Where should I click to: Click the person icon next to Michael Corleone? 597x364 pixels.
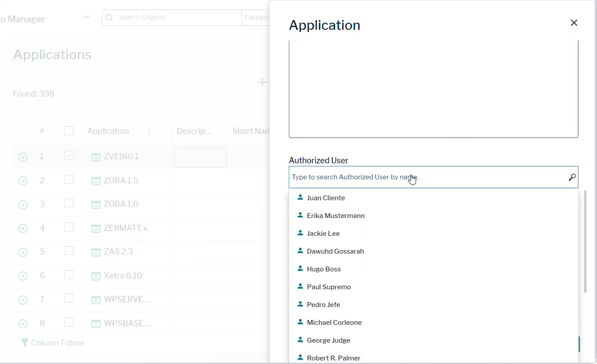[299, 322]
